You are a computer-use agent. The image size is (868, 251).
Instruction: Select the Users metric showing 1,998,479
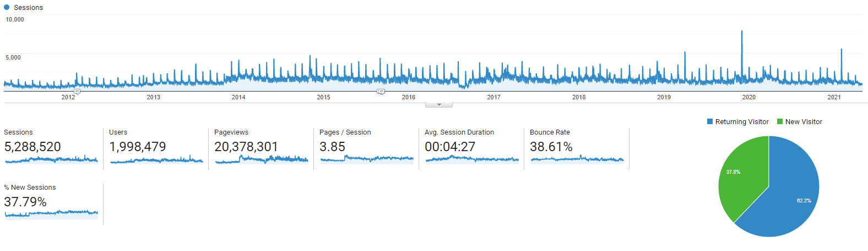(x=137, y=147)
